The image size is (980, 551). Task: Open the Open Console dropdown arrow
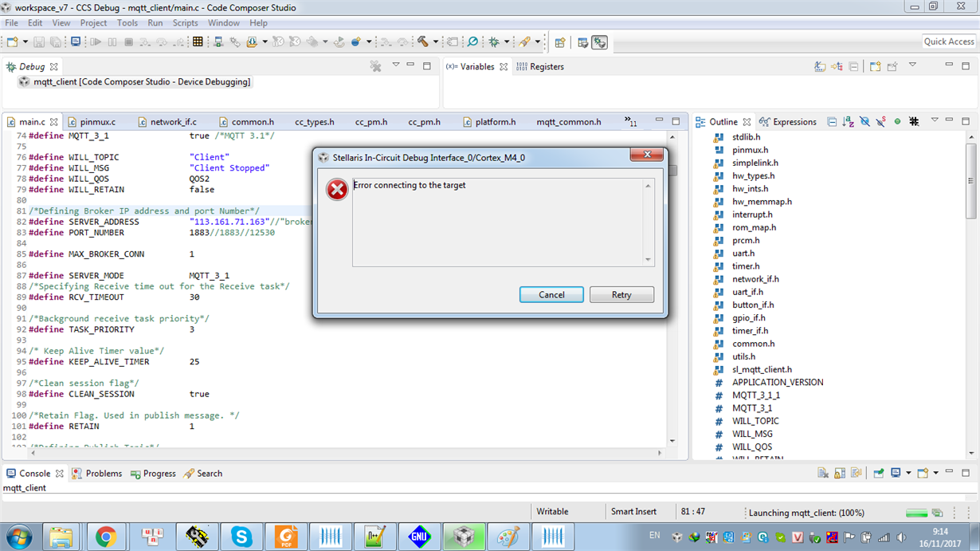[x=935, y=473]
